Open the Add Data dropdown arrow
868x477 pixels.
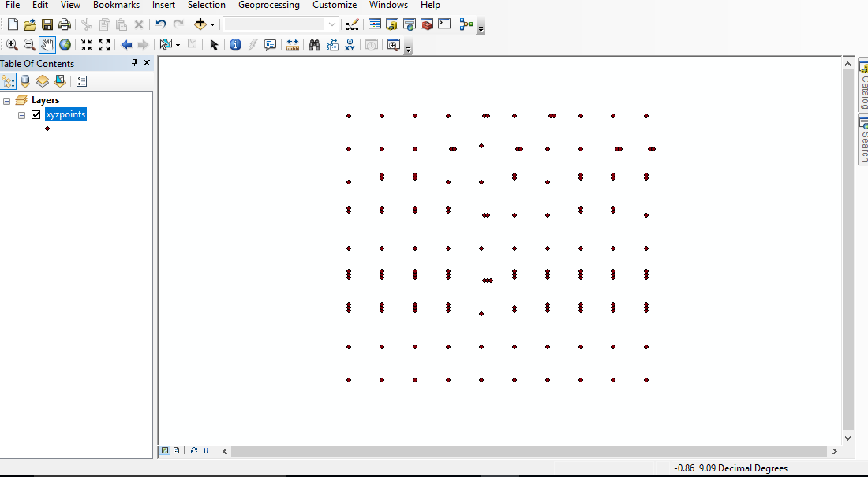pos(212,25)
